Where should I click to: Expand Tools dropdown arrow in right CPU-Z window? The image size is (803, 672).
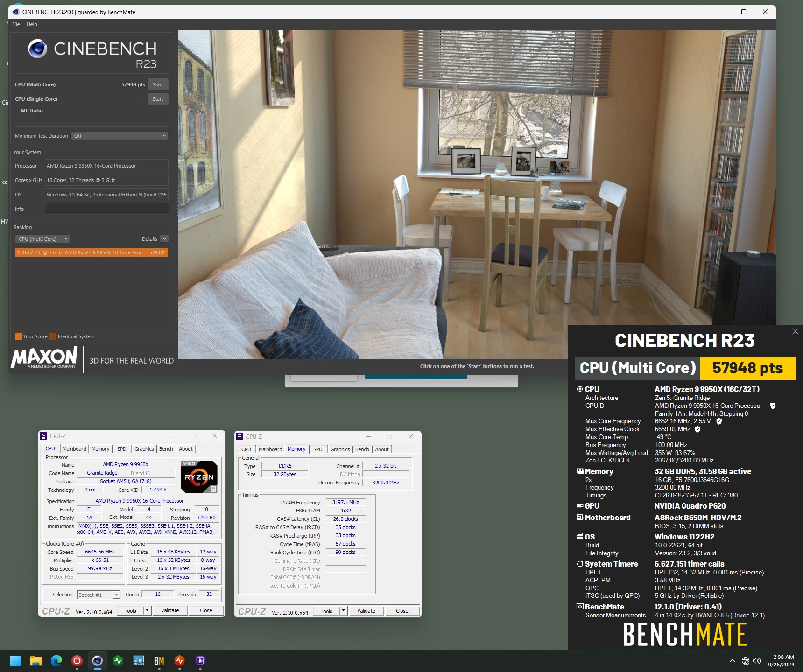[343, 611]
